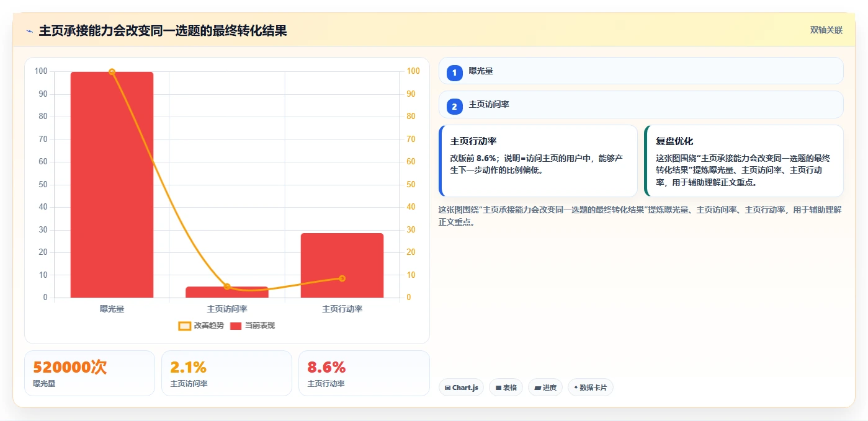Screen dimensions: 868x421
Task: Click the 主页访问率 x-axis label
Action: 227,309
